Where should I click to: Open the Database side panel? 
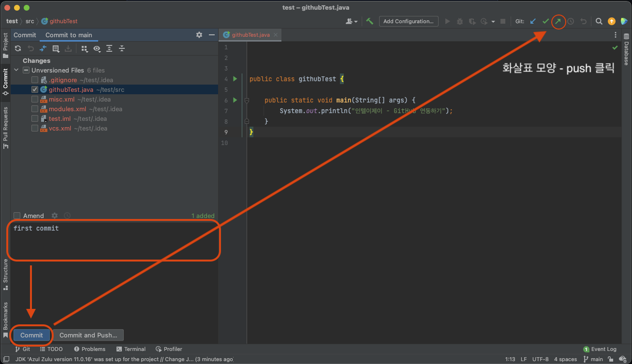[x=626, y=49]
